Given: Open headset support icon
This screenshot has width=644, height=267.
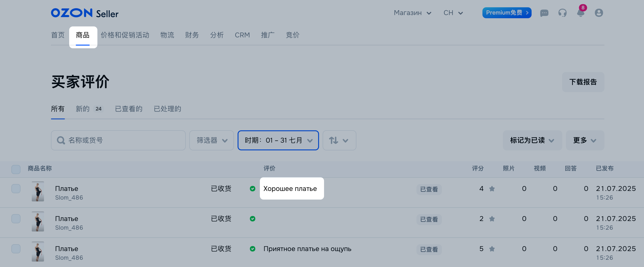Looking at the screenshot, I should point(562,13).
